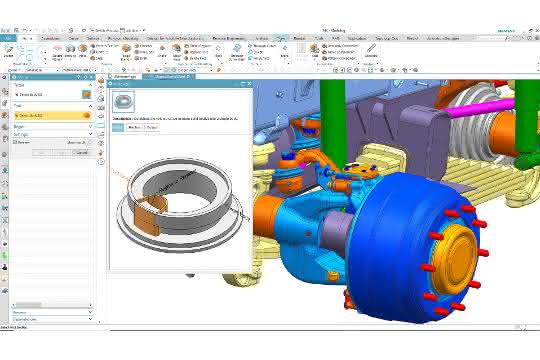The image size is (540, 360).
Task: Click the horizontal scrollbar in dialog panel
Action: pyautogui.click(x=28, y=305)
